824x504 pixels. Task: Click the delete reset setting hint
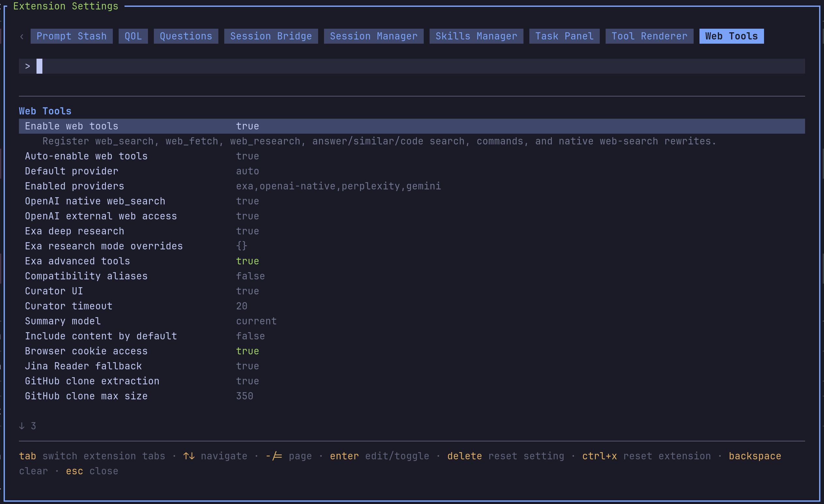click(x=506, y=456)
